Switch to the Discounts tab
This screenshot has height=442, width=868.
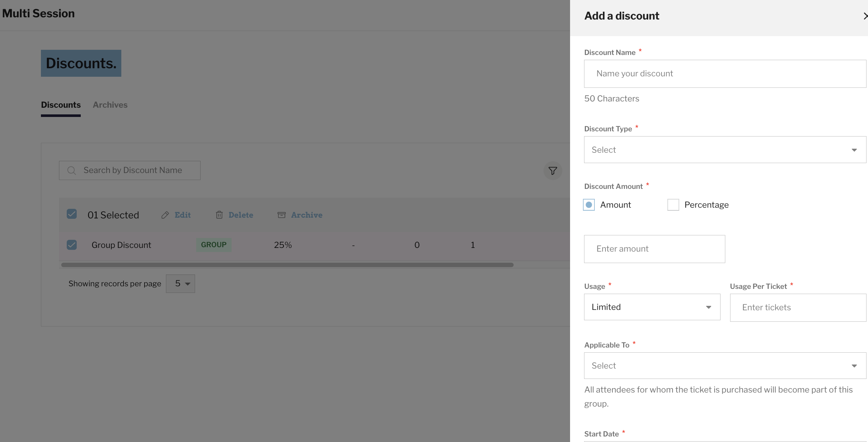61,105
